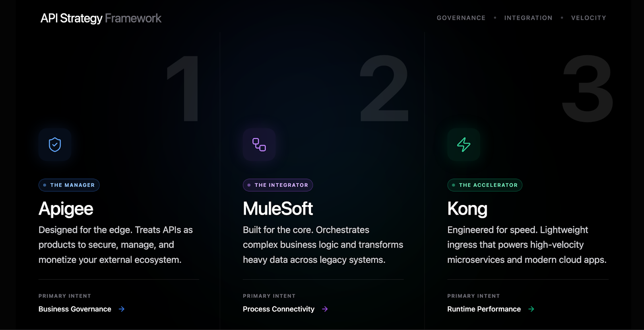Click the Kong heading

coord(467,209)
